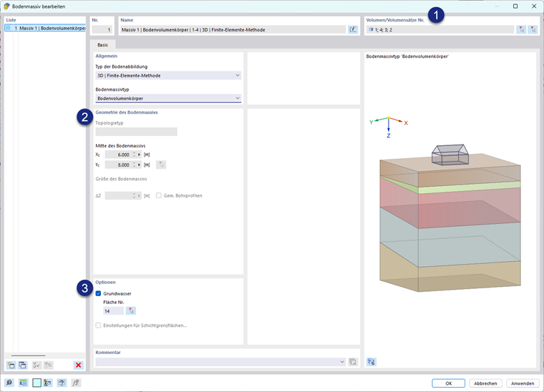The height and width of the screenshot is (392, 544).
Task: Select volumes individually with first picker icon
Action: [521, 29]
